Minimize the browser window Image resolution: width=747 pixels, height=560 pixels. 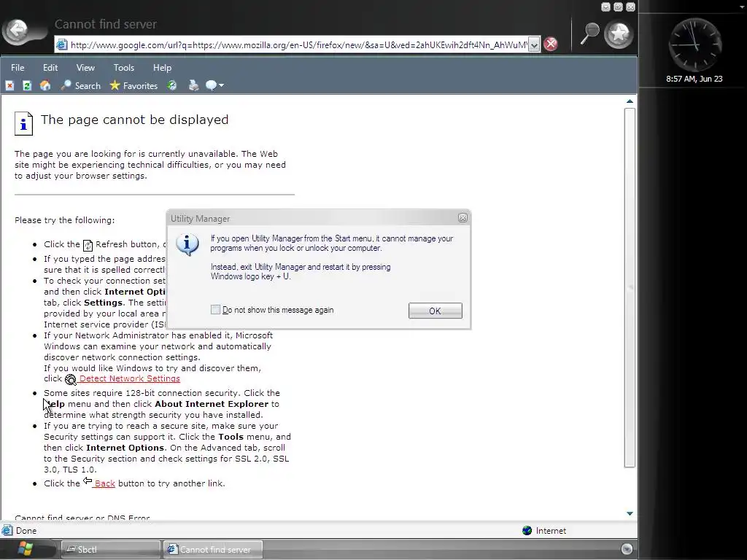(x=605, y=7)
